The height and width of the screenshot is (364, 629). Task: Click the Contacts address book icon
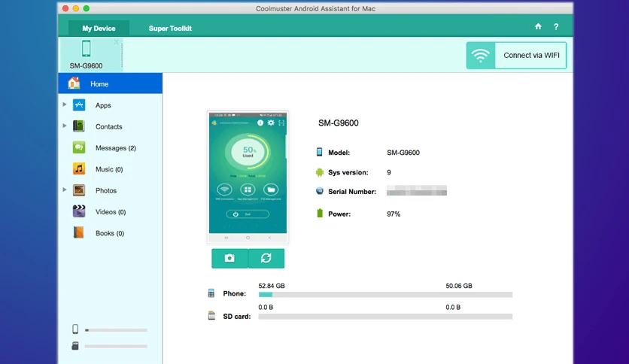point(78,126)
